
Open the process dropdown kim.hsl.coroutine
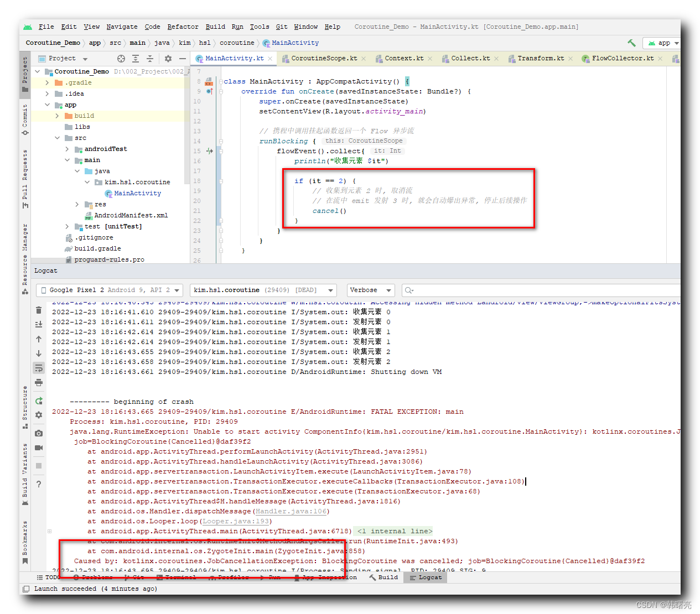(263, 290)
